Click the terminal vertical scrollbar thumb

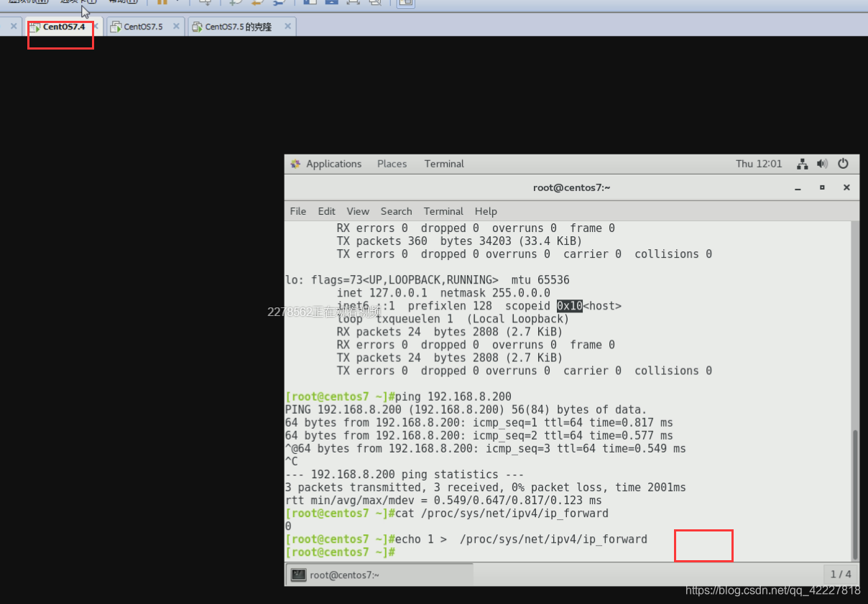(854, 494)
